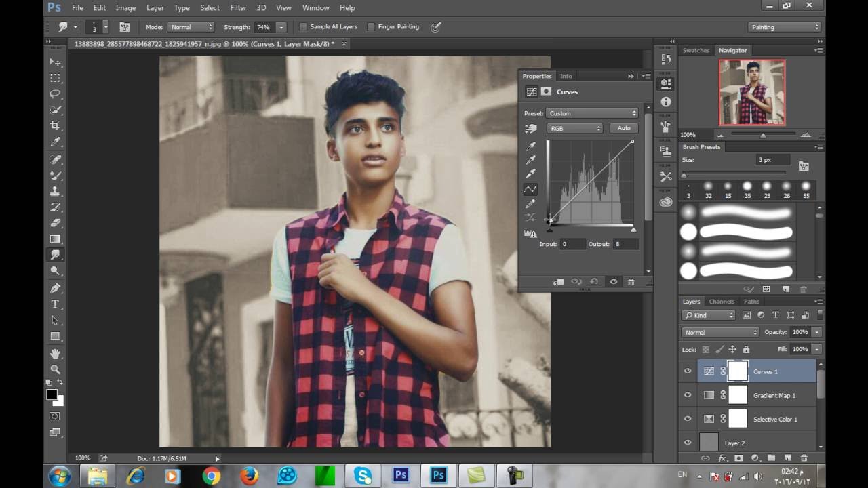
Task: Click the Auto button in Curves
Action: pos(624,128)
